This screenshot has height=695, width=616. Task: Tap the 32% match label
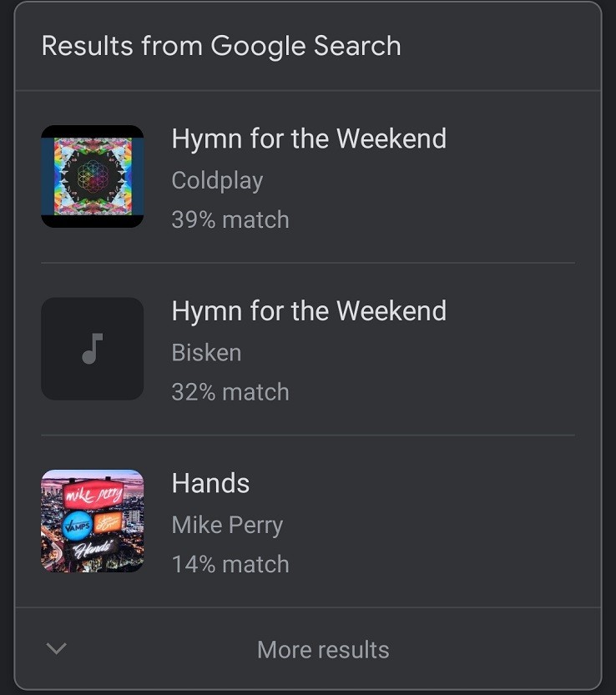(230, 392)
